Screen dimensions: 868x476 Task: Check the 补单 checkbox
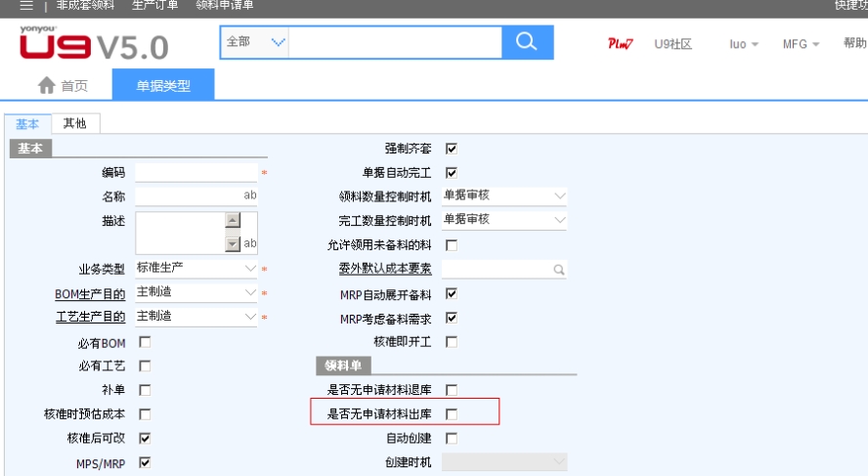pos(145,390)
